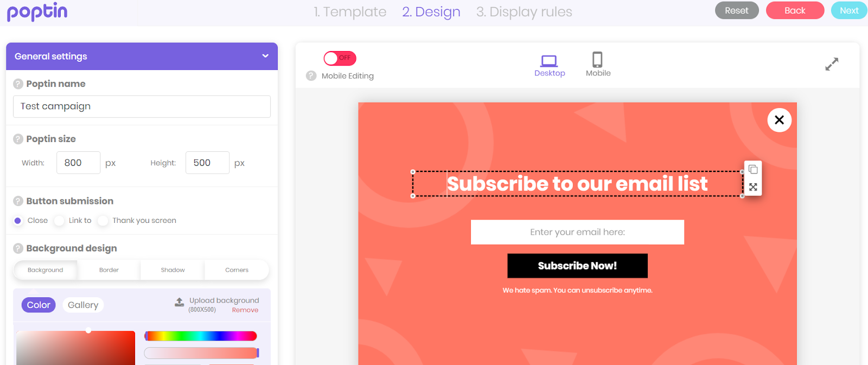The width and height of the screenshot is (868, 365).
Task: Switch to the Shadow tab
Action: coord(173,270)
